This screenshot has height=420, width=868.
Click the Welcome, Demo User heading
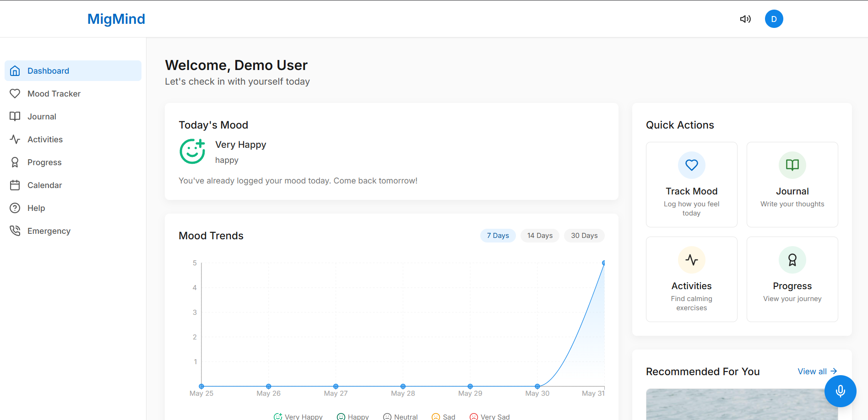[236, 65]
